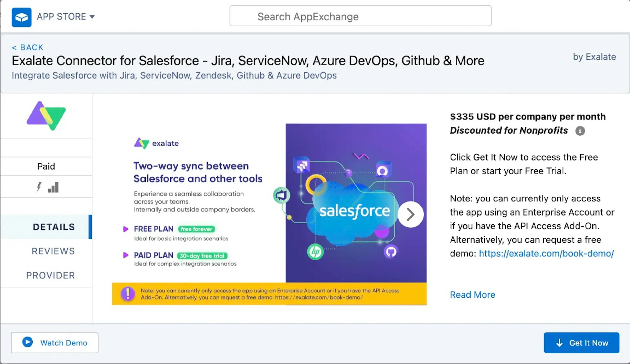Click the lightning bolt performance icon
This screenshot has width=630, height=364.
pos(39,187)
